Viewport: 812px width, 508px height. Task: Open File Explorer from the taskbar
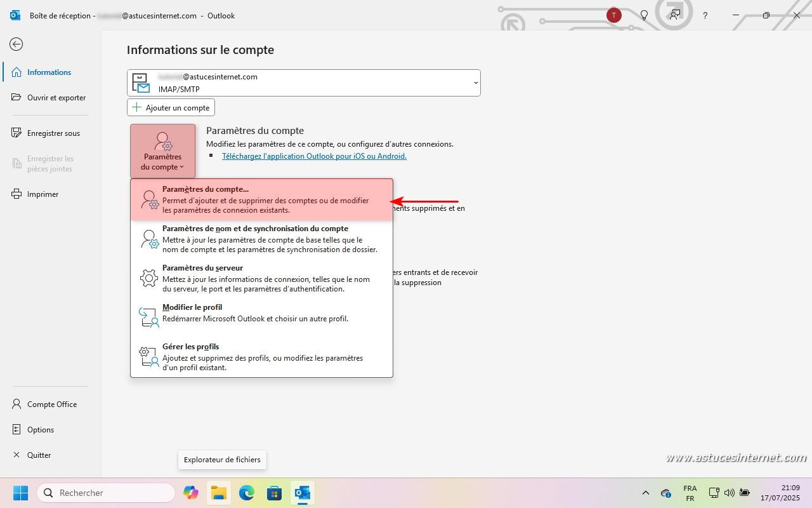(219, 493)
